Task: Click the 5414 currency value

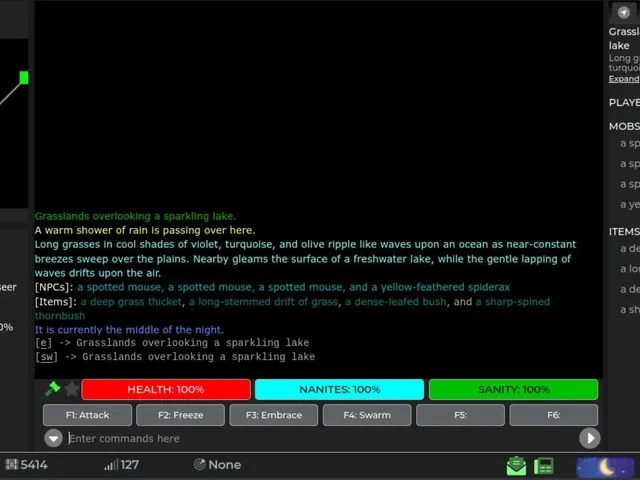Action: coord(34,464)
